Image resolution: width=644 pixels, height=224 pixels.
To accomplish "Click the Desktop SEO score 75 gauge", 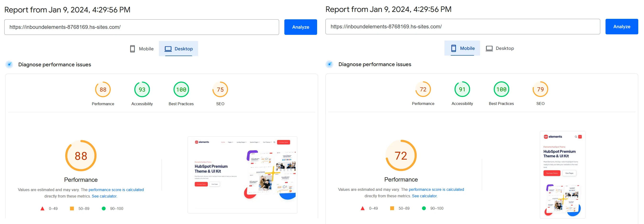I will [220, 89].
